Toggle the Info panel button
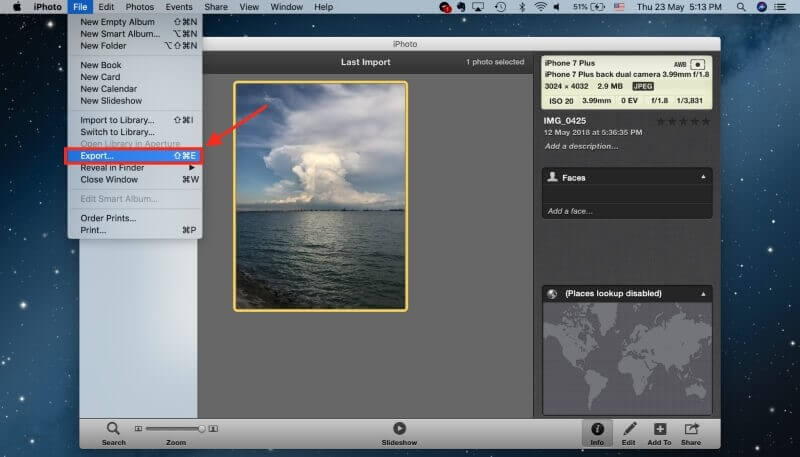The height and width of the screenshot is (457, 800). pos(597,434)
